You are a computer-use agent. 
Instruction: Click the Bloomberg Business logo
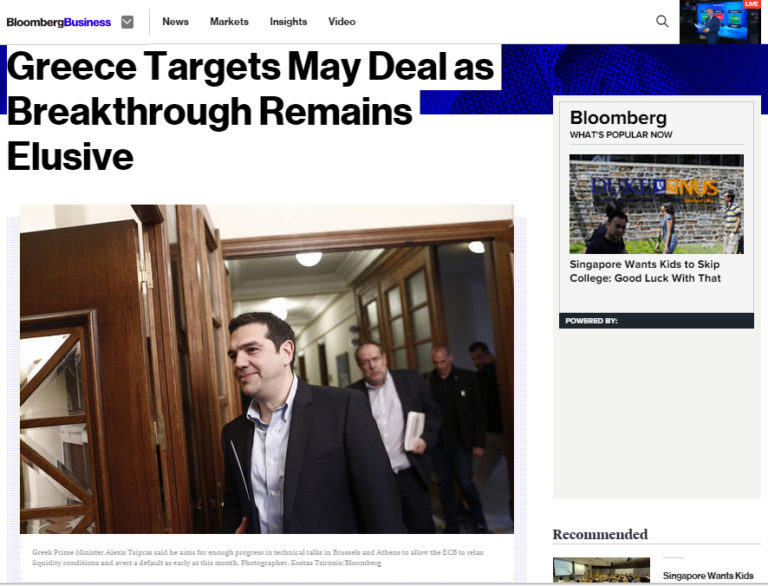pyautogui.click(x=59, y=22)
